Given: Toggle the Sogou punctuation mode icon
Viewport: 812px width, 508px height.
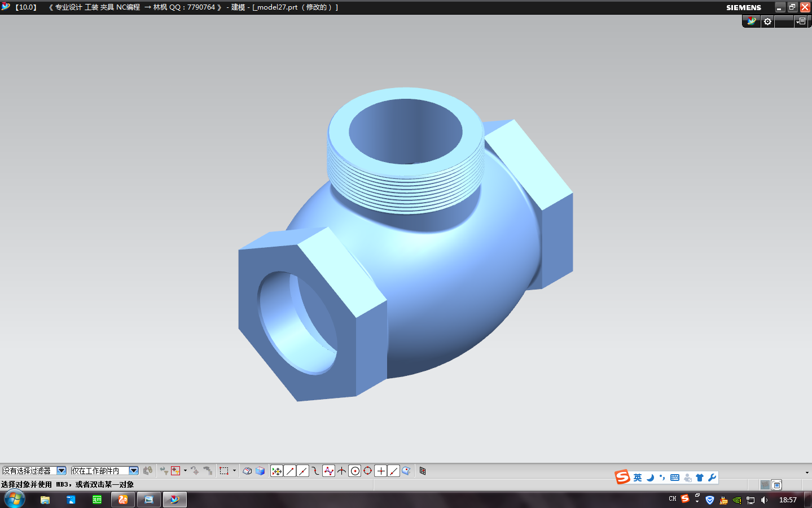Looking at the screenshot, I should [662, 478].
